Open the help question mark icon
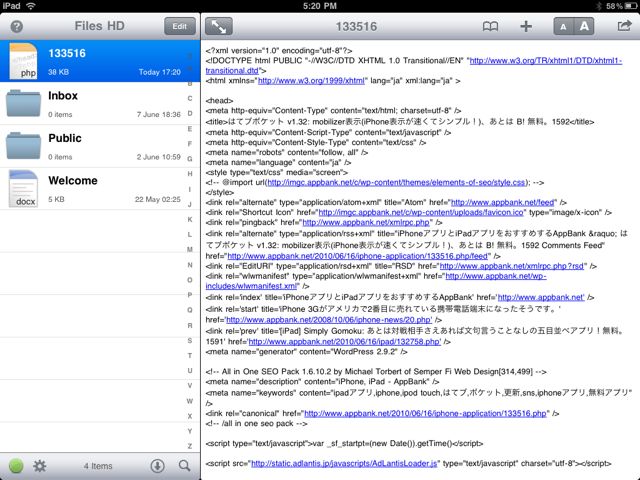This screenshot has width=640, height=480. coord(17,27)
